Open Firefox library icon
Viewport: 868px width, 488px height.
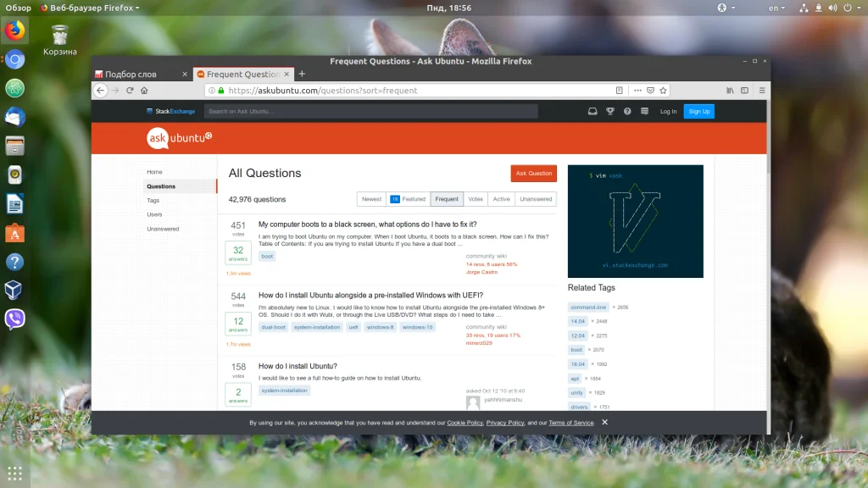pos(730,90)
